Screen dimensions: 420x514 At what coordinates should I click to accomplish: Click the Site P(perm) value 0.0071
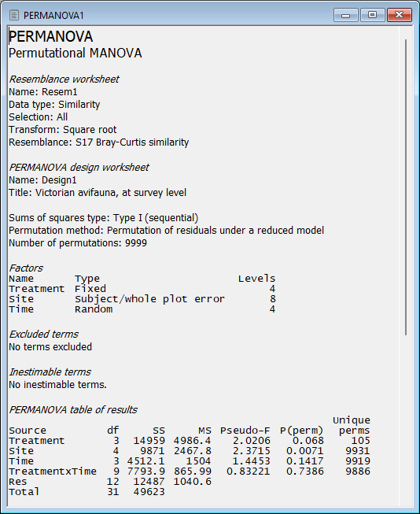(x=305, y=451)
